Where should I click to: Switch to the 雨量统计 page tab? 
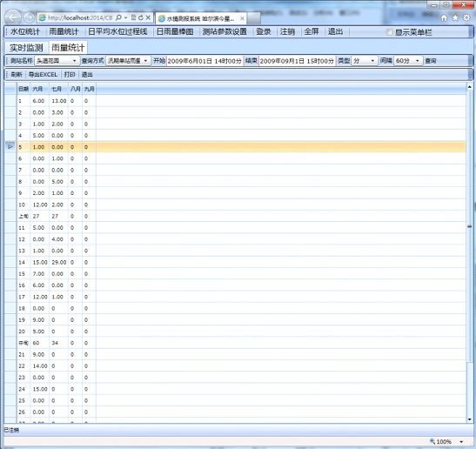point(68,48)
